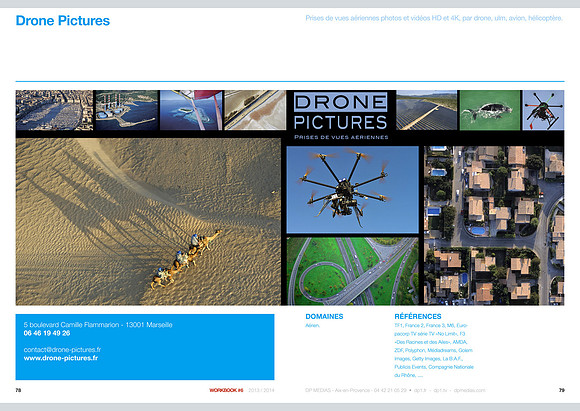Open the island from aircraft wing thumbnail
The image size is (580, 411).
coord(191,110)
